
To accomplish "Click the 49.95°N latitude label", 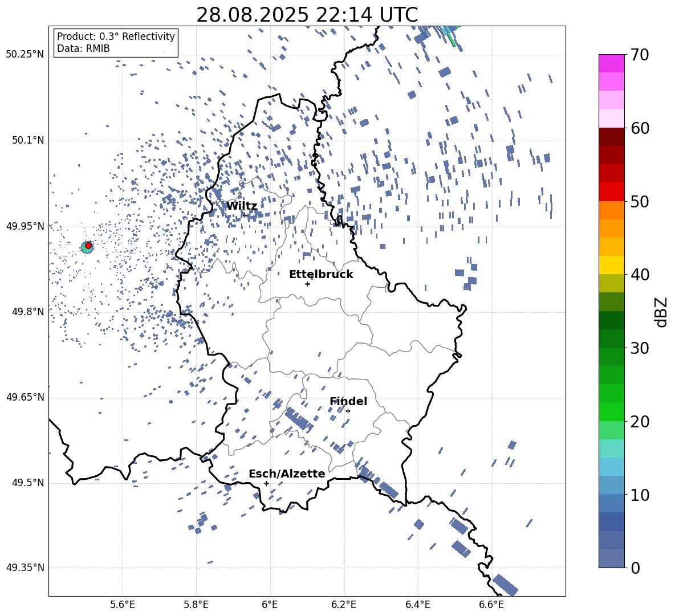I will click(25, 226).
